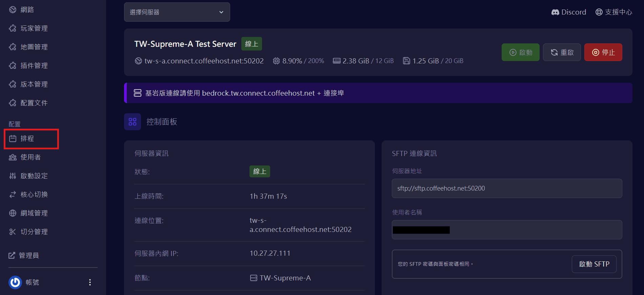The height and width of the screenshot is (295, 644).
Task: Click puzzle icon next to 插件管理
Action: 13,65
